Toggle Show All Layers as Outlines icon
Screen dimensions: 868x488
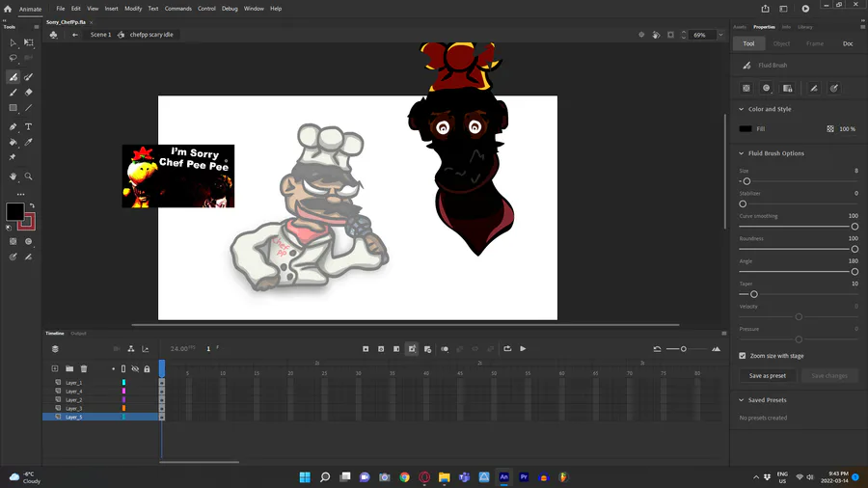click(x=123, y=368)
